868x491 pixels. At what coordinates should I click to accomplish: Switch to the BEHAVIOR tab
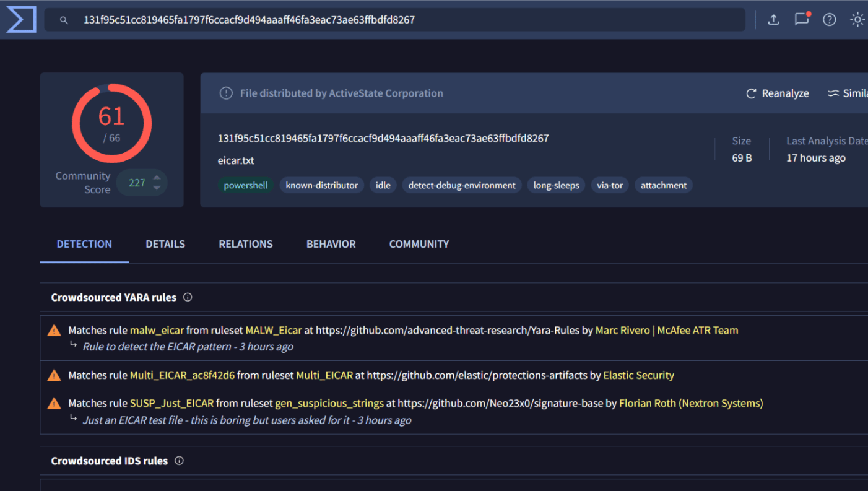(331, 244)
